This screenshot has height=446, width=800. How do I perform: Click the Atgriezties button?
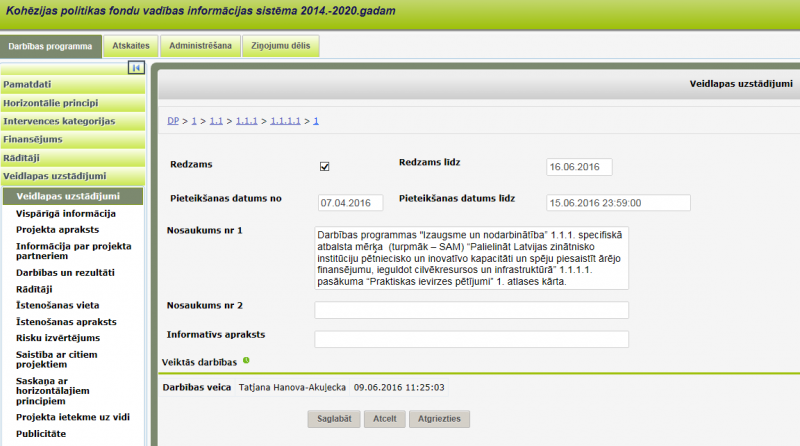point(439,419)
